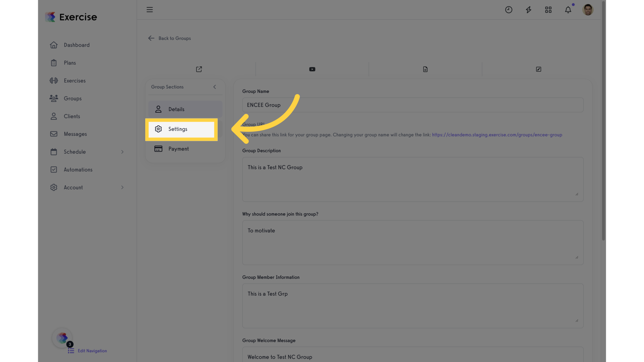Click into the Group Name field

(x=413, y=105)
